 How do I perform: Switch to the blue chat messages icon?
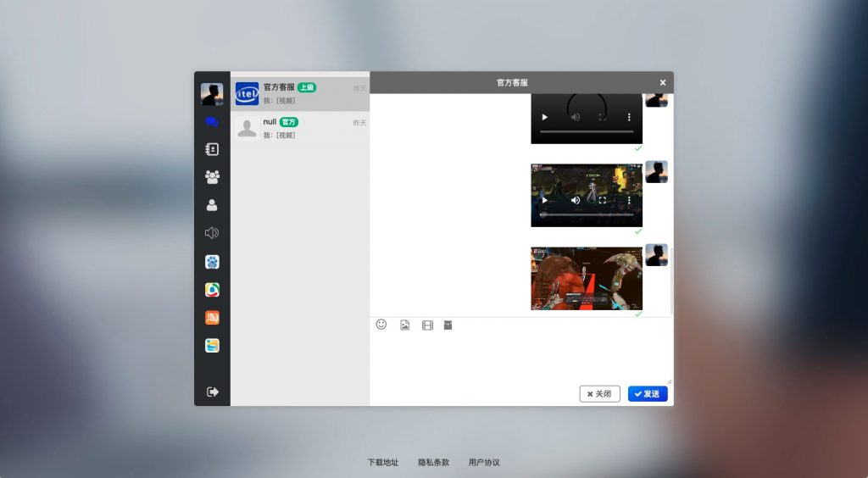click(x=212, y=122)
